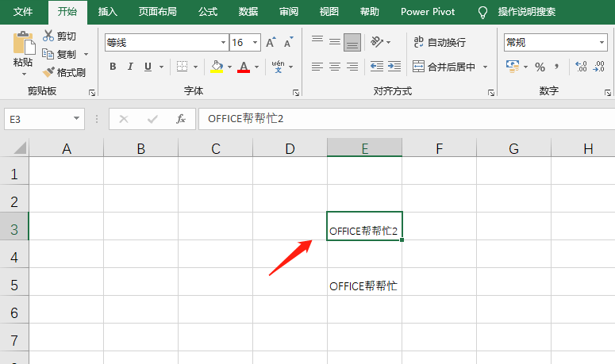Screen dimensions: 615x364
Task: Switch to 插入 Insert tab
Action: 107,12
